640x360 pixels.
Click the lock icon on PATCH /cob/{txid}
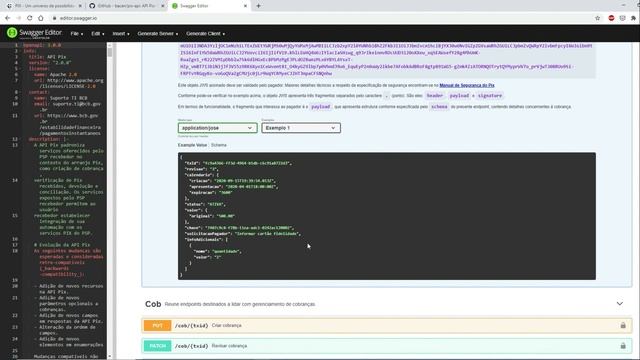click(x=623, y=346)
